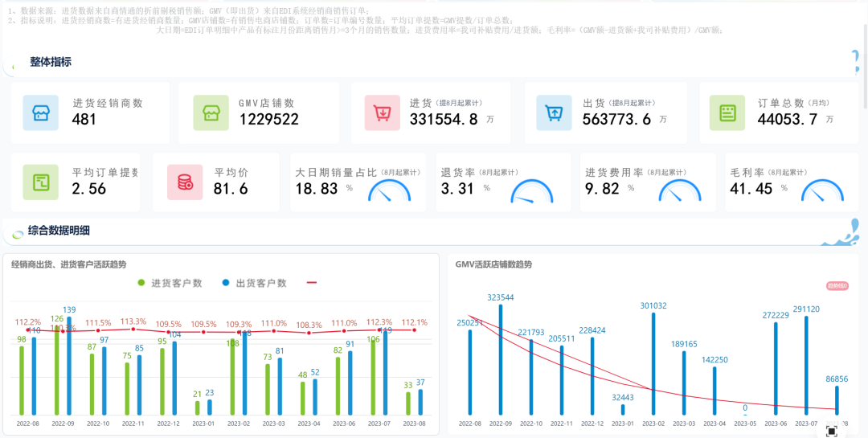This screenshot has height=438, width=868.
Task: Toggle the 进货客户数 legend item
Action: click(x=170, y=283)
